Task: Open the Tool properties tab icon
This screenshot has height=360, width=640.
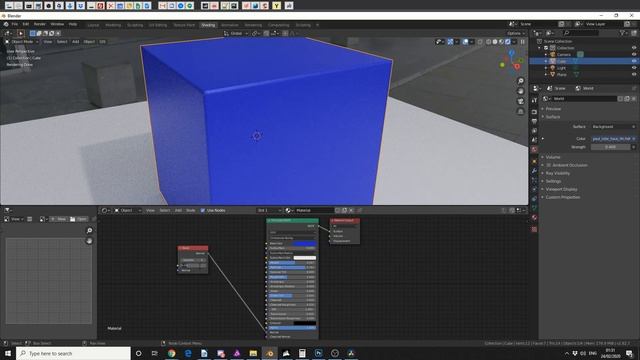Action: (x=534, y=100)
